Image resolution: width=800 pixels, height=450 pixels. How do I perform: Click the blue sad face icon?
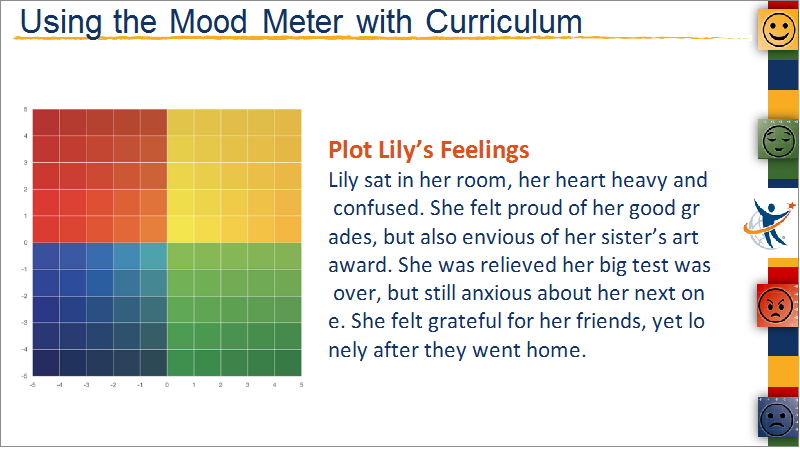(778, 417)
